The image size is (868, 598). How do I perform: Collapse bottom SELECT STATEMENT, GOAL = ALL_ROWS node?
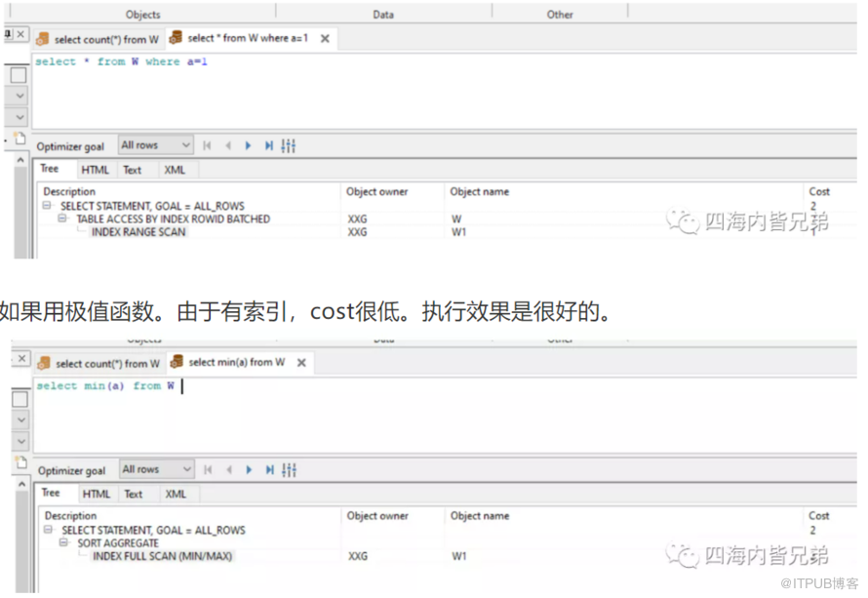point(48,530)
